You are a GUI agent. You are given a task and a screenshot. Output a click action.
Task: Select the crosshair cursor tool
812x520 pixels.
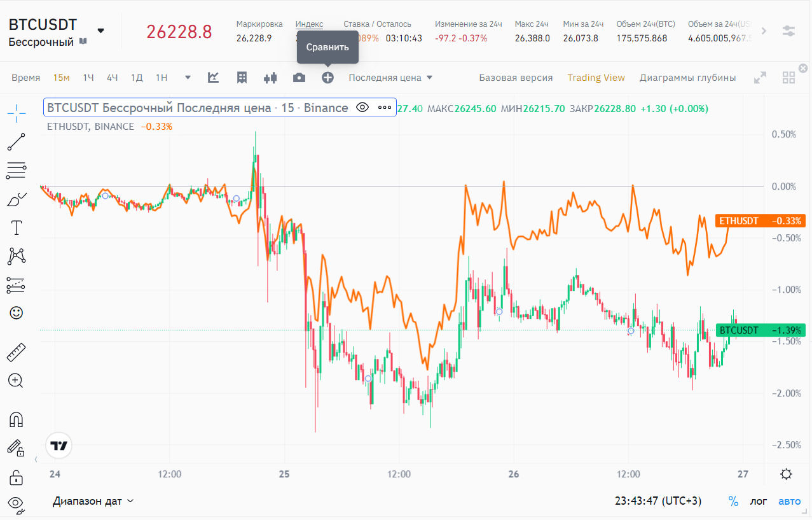(x=17, y=113)
